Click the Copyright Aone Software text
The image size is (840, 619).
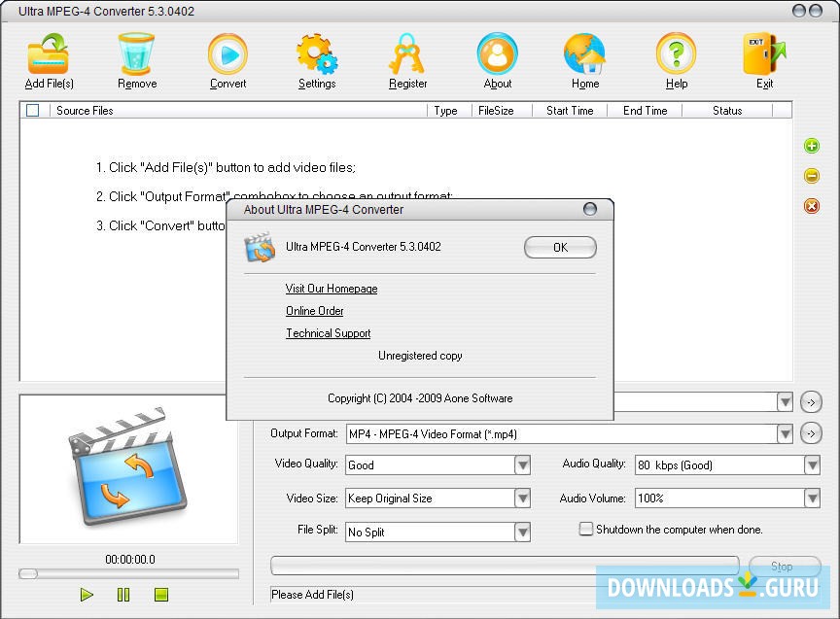[x=420, y=398]
